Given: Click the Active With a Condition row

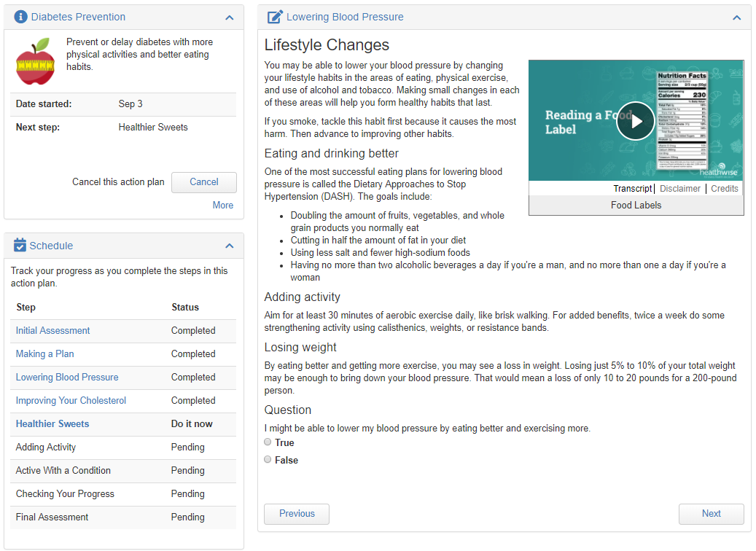Looking at the screenshot, I should coord(123,471).
